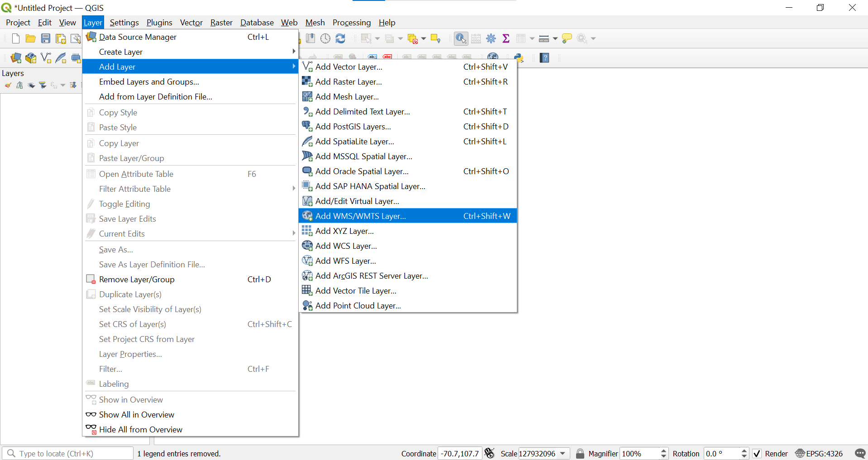
Task: Toggle layer visibility management eye icon
Action: tap(31, 85)
